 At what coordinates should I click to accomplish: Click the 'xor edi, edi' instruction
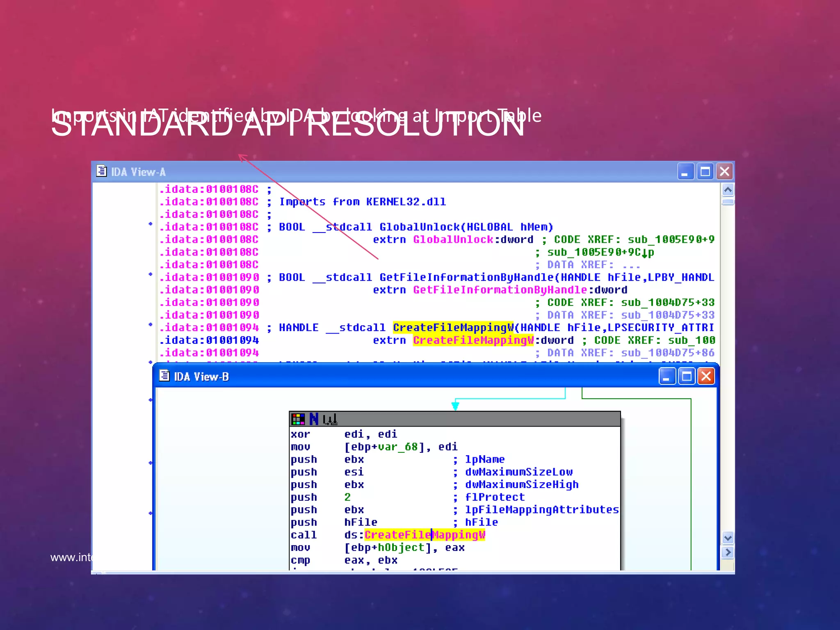click(x=344, y=434)
